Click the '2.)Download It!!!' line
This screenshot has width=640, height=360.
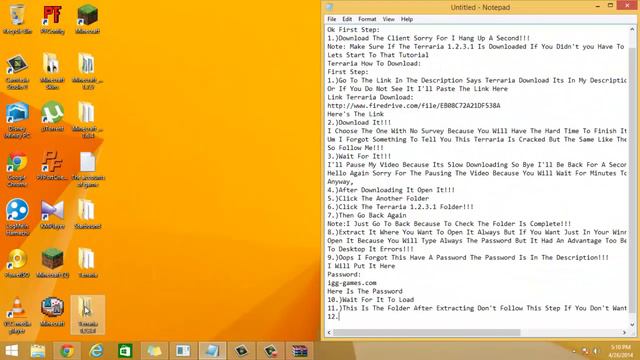pos(359,122)
